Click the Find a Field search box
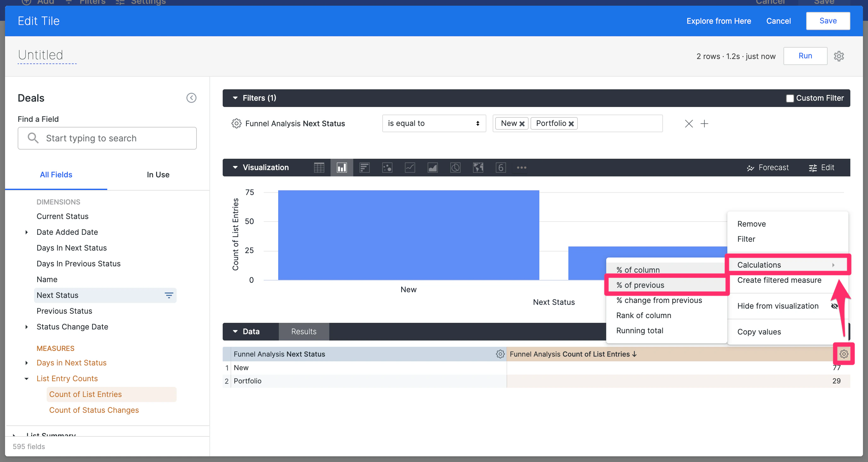Screen dimensions: 868x462 click(107, 138)
